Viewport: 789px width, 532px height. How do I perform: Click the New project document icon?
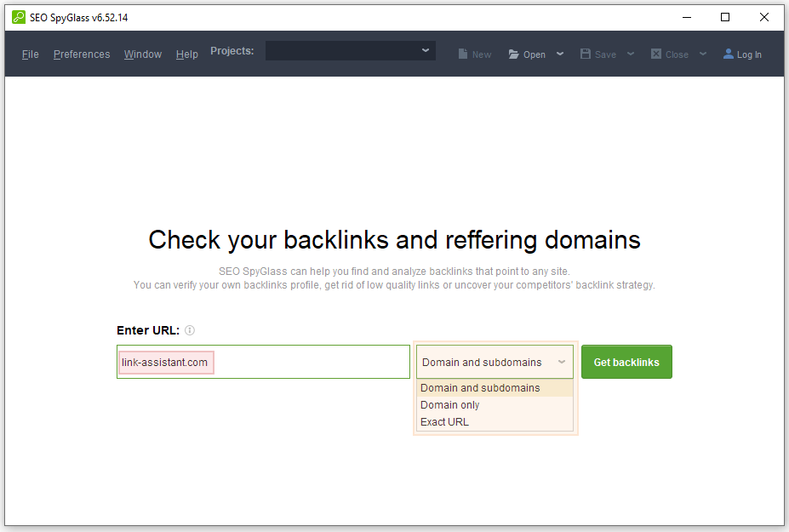[463, 54]
